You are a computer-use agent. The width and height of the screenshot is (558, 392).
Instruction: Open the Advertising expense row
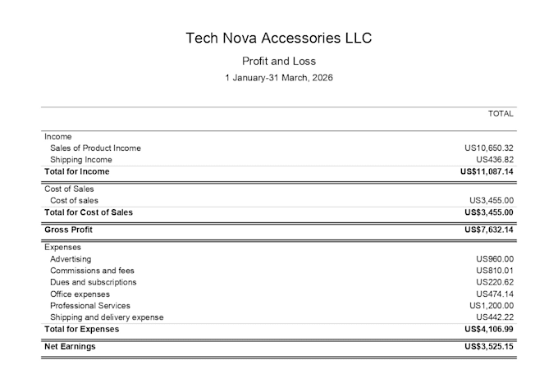pos(279,259)
